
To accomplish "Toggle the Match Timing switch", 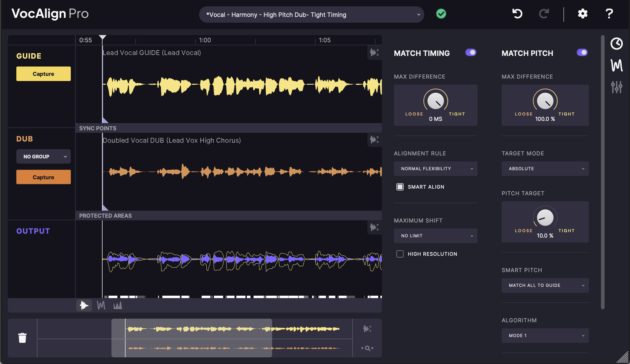I will pos(471,53).
